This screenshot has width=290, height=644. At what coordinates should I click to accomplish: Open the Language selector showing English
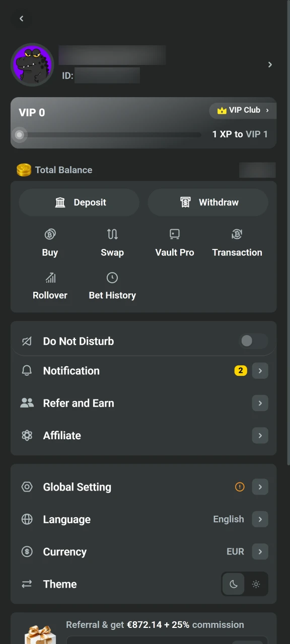coord(260,519)
